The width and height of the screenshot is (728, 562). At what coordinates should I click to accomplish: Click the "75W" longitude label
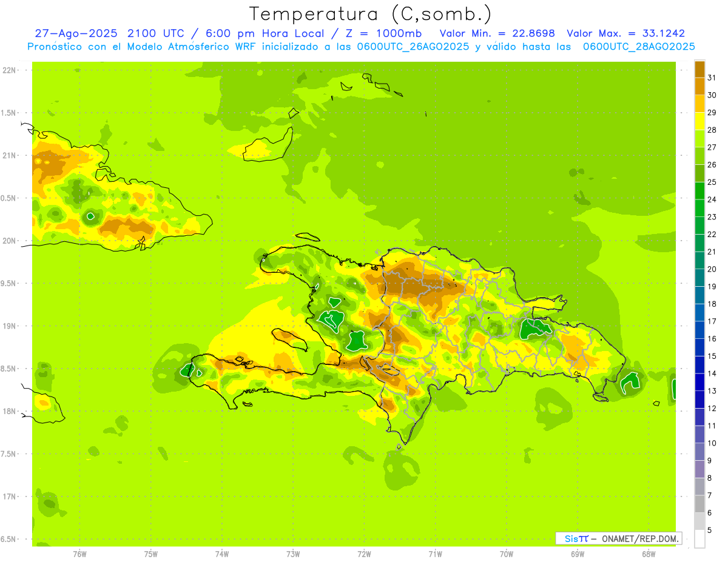click(150, 554)
